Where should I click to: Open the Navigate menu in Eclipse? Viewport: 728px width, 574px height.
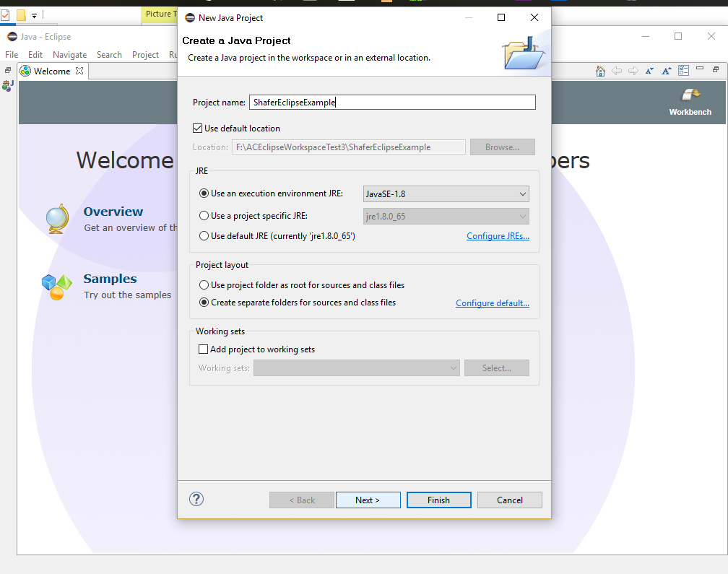69,55
